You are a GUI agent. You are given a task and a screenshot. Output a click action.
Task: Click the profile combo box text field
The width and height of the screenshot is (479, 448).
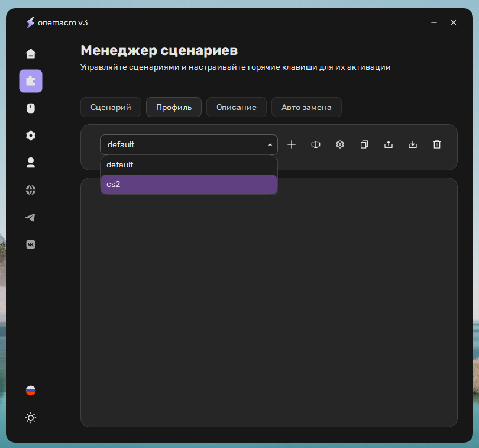coord(181,144)
